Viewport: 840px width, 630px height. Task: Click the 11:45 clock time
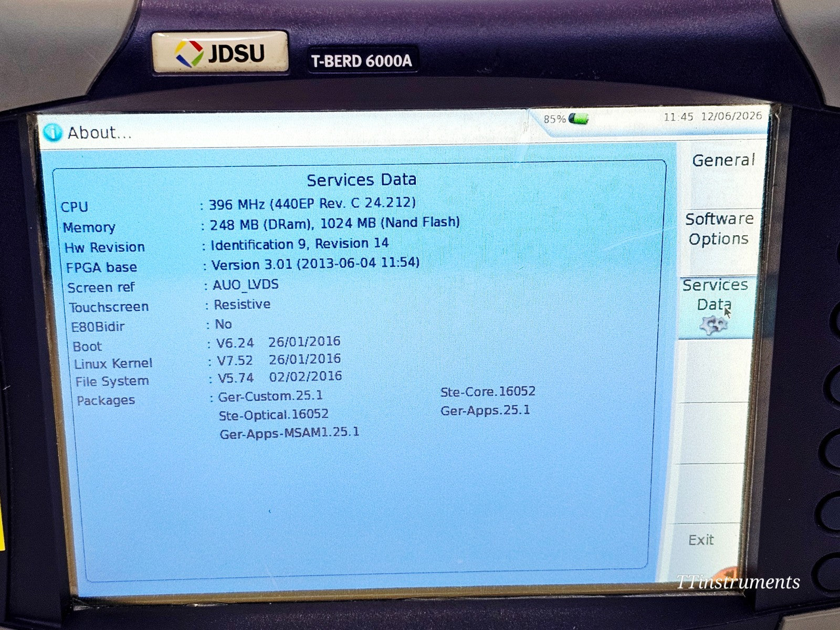click(x=678, y=117)
